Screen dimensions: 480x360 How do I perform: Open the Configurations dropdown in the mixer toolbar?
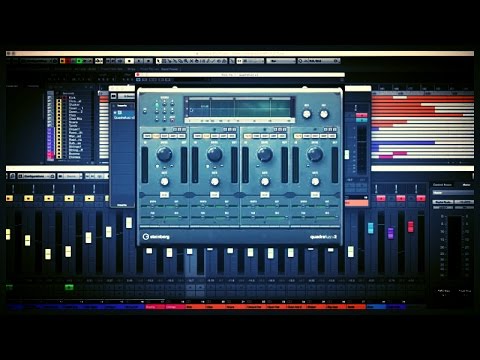(x=36, y=176)
